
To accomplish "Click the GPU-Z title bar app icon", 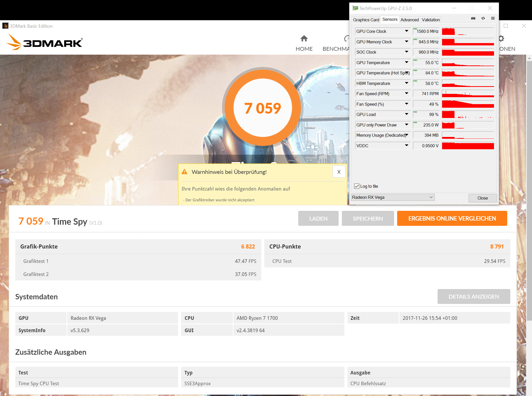I will 355,8.
